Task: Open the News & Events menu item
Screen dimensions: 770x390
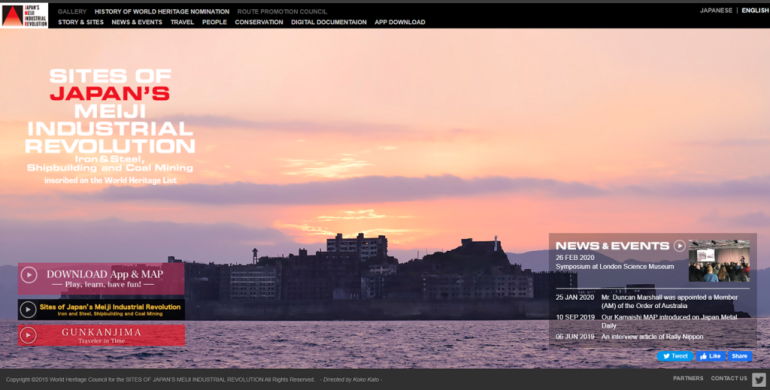Action: click(137, 22)
